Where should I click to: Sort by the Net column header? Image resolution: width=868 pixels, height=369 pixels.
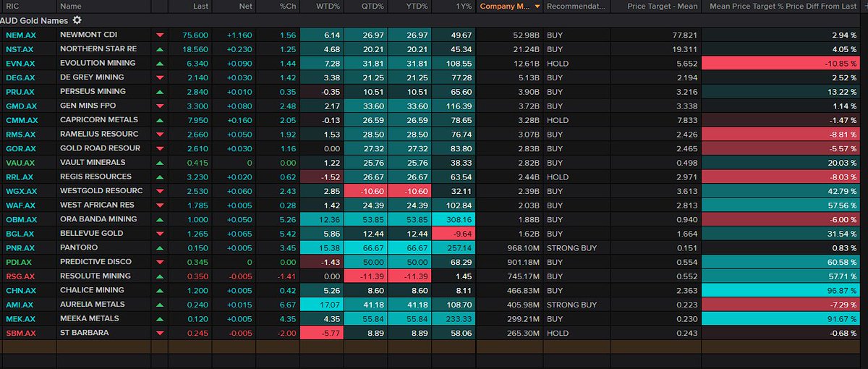pyautogui.click(x=235, y=6)
